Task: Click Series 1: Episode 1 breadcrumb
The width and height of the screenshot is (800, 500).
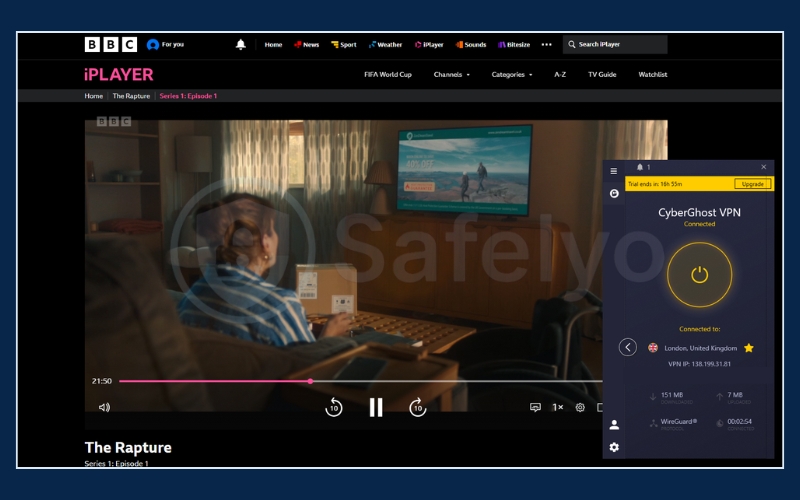Action: pyautogui.click(x=188, y=96)
